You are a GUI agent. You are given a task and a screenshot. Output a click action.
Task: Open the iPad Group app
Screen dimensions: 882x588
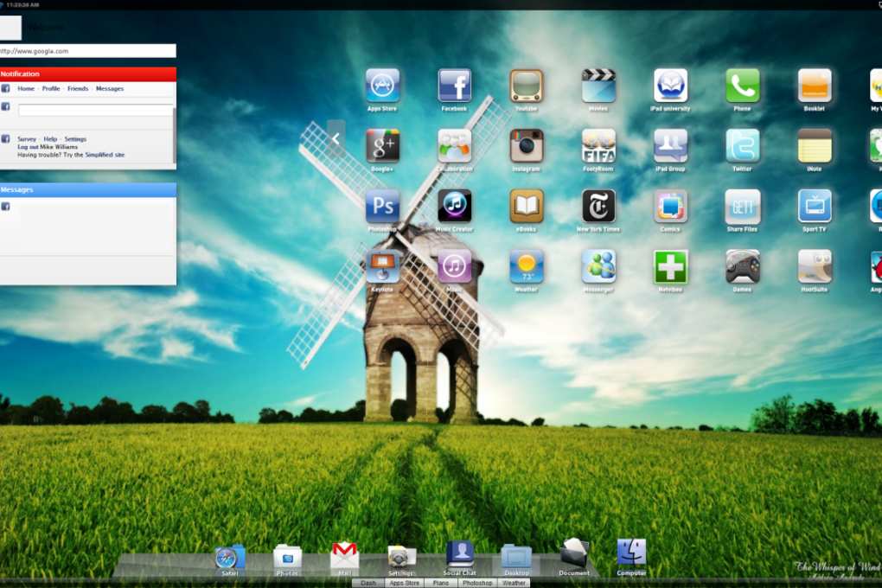pyautogui.click(x=670, y=146)
